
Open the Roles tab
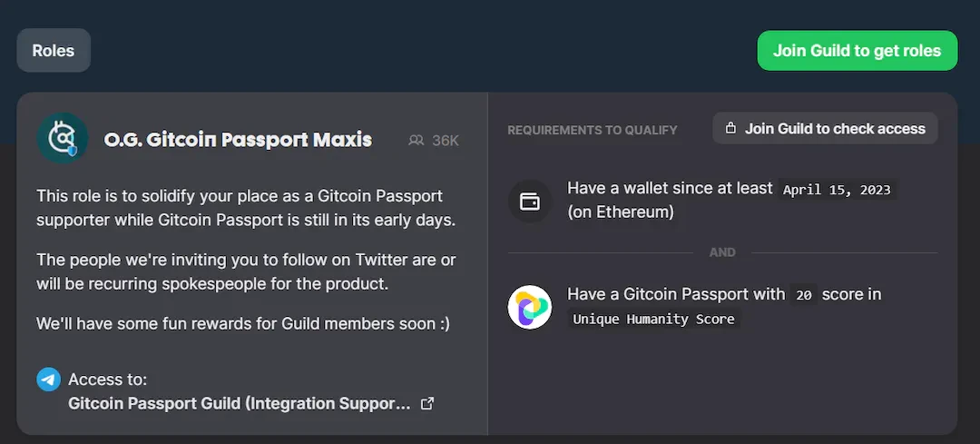click(54, 51)
